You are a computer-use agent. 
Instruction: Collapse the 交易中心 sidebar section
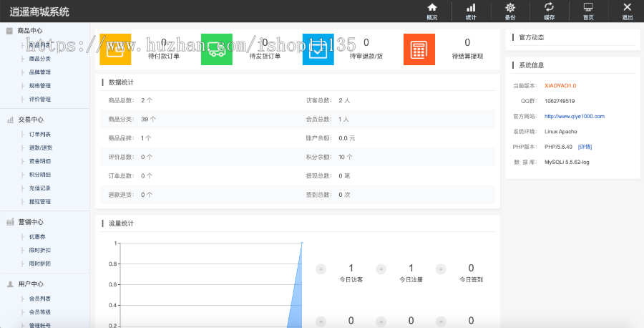[30, 120]
